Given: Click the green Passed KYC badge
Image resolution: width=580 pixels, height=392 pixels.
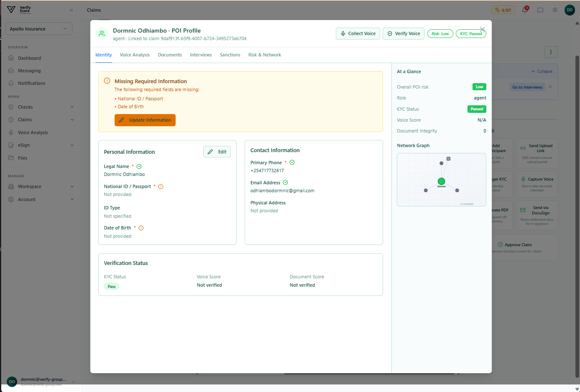Looking at the screenshot, I should coord(477,109).
